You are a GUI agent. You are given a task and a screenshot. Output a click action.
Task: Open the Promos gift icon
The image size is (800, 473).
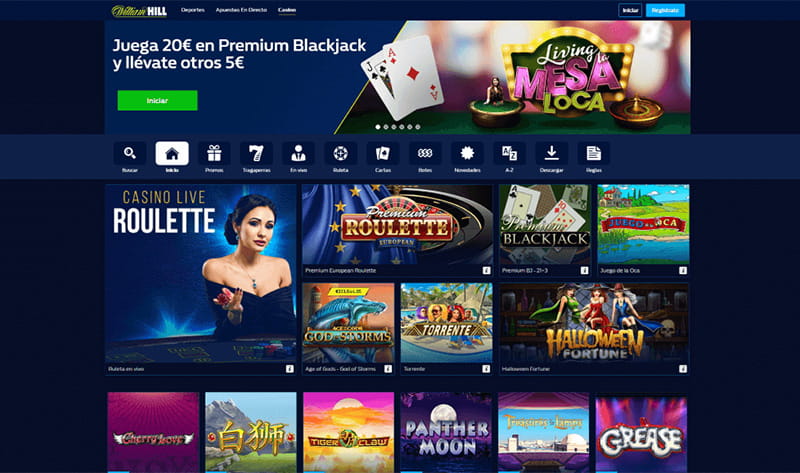click(214, 153)
